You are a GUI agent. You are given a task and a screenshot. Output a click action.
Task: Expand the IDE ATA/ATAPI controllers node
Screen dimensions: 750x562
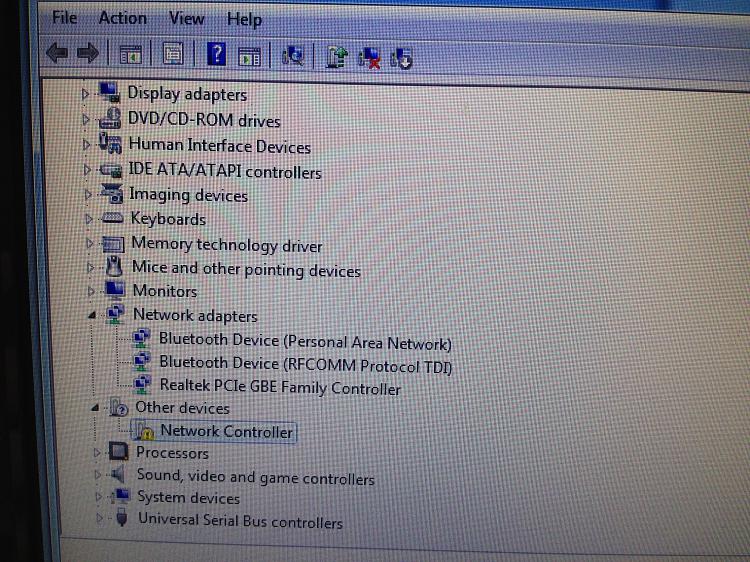(x=87, y=169)
